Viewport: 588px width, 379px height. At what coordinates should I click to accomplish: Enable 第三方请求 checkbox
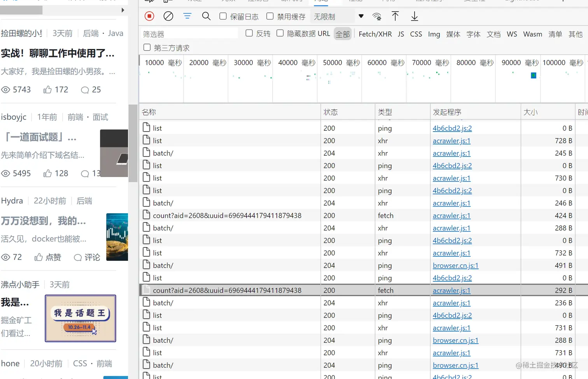[x=147, y=47]
